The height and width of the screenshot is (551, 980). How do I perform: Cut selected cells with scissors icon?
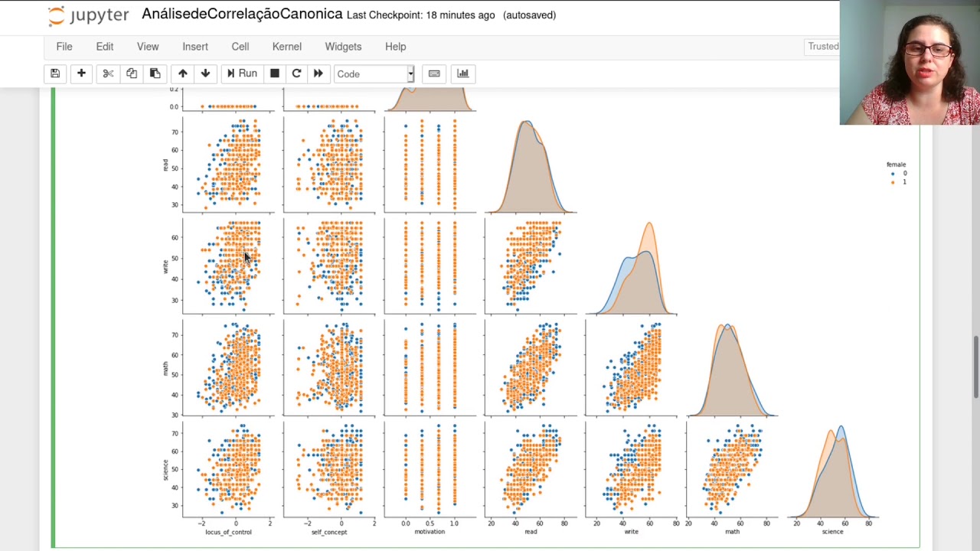click(108, 73)
